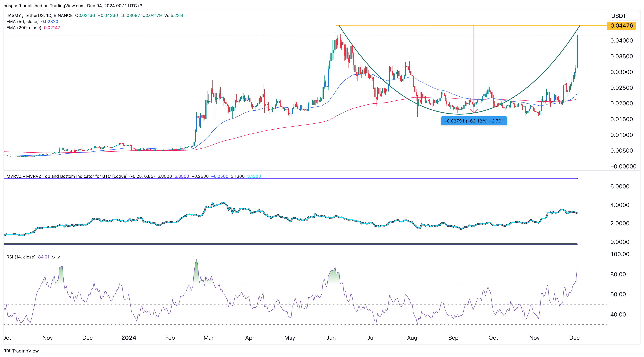Click the MVRVZ Top and Bottom Indicator legend
644x357 pixels.
pos(81,176)
